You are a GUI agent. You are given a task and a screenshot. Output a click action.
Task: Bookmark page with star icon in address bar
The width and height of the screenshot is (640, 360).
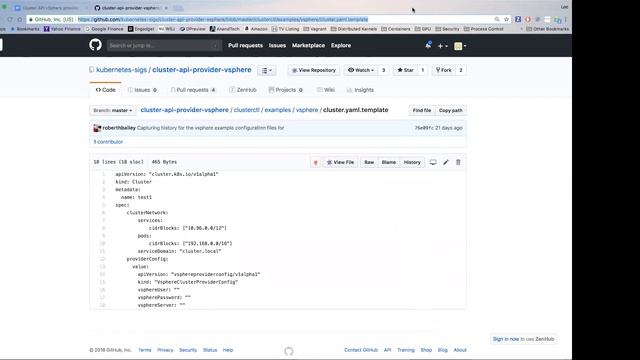(x=507, y=19)
